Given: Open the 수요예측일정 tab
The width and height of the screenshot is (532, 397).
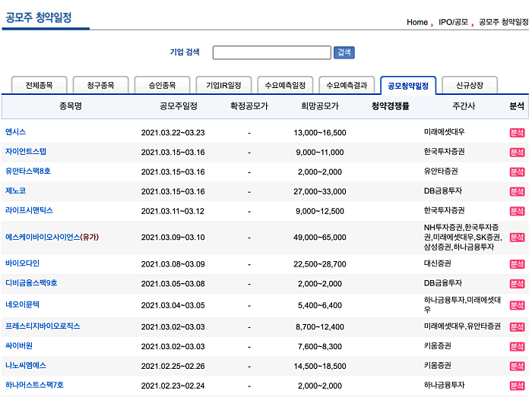Looking at the screenshot, I should 285,85.
